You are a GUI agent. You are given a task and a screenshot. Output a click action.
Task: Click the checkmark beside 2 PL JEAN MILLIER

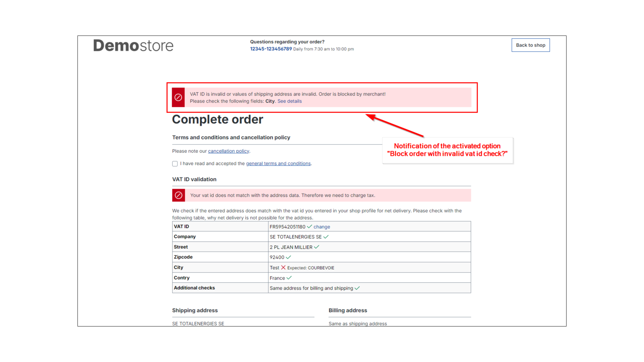point(317,247)
